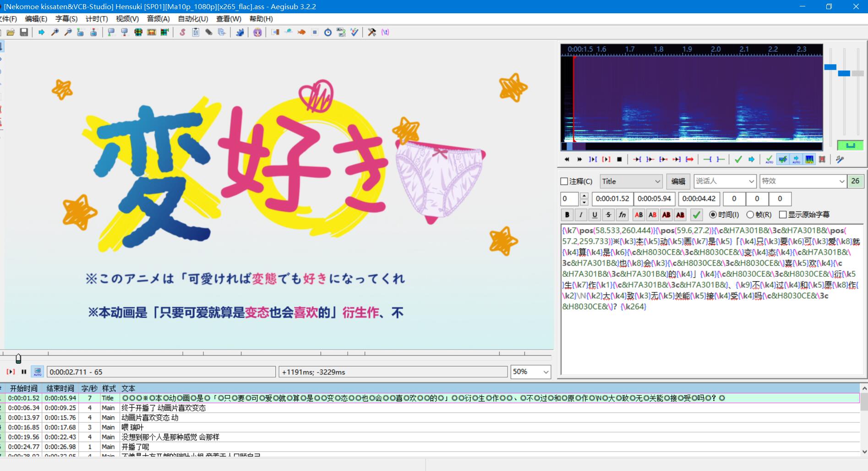Click the end time field 0:00:05.94
Image resolution: width=868 pixels, height=471 pixels.
(654, 198)
